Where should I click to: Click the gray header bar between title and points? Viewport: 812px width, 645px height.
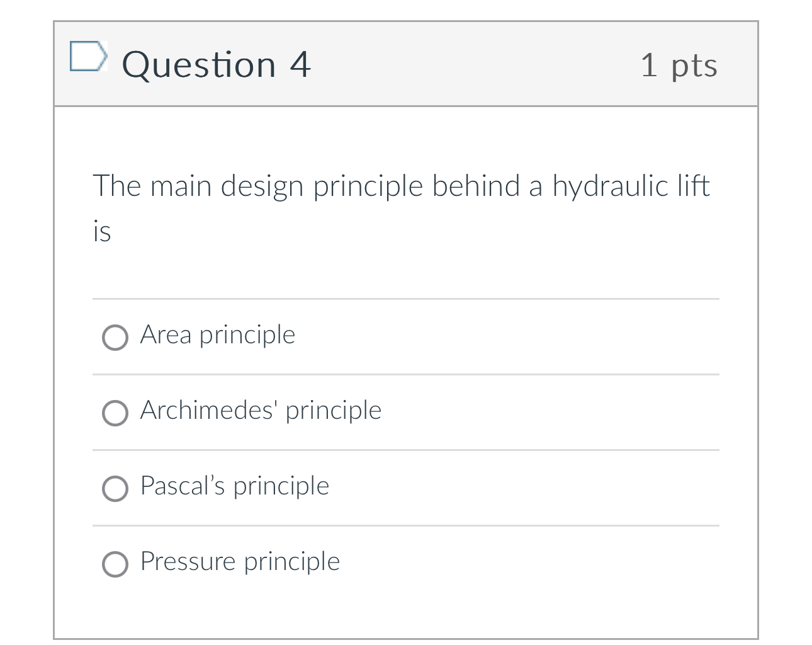tap(475, 64)
